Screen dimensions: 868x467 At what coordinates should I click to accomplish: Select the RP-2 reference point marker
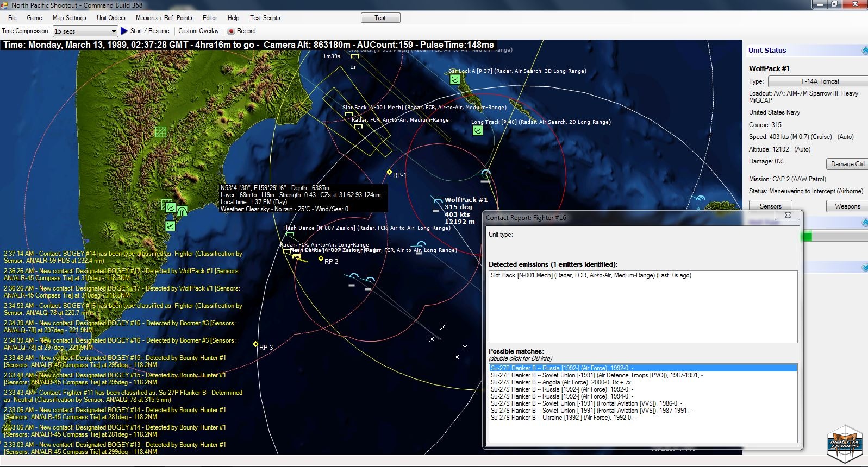coord(321,258)
